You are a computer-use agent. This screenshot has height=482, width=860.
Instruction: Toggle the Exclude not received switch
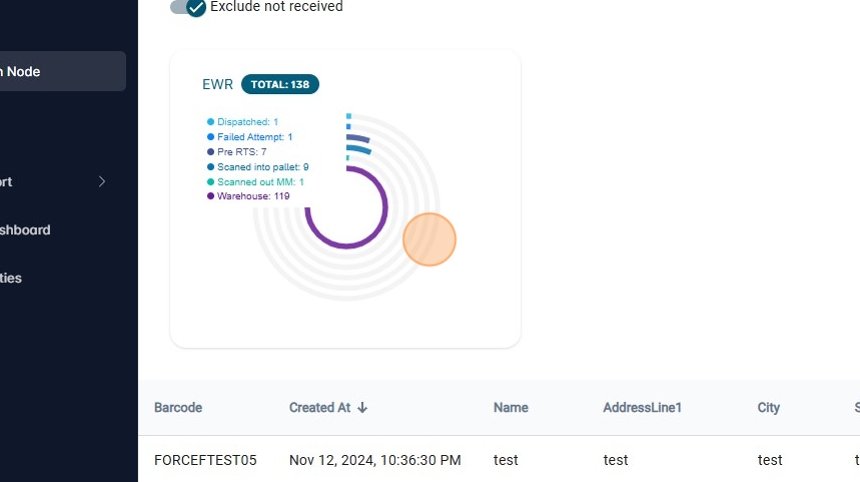coord(189,7)
